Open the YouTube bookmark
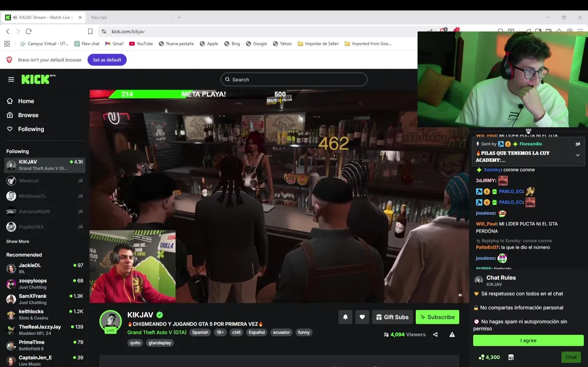 [141, 43]
